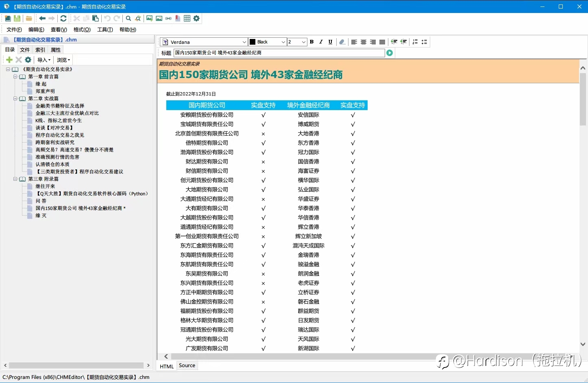Open the Verdana font dropdown
The width and height of the screenshot is (588, 383).
click(x=244, y=42)
